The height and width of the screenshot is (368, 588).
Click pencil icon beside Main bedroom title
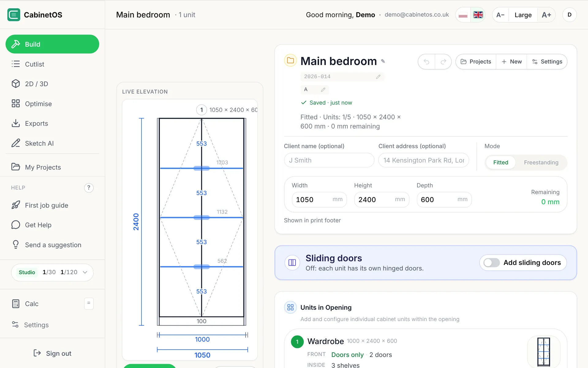383,61
